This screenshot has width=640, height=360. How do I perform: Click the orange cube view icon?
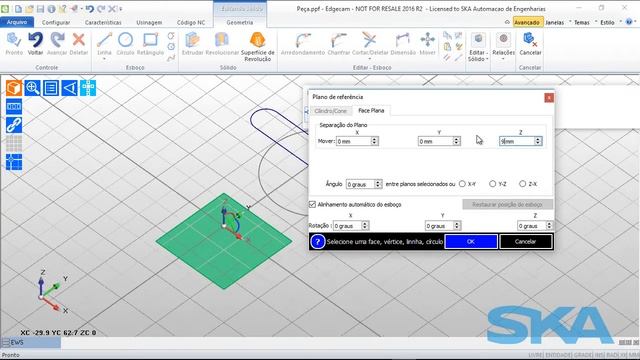(13, 88)
